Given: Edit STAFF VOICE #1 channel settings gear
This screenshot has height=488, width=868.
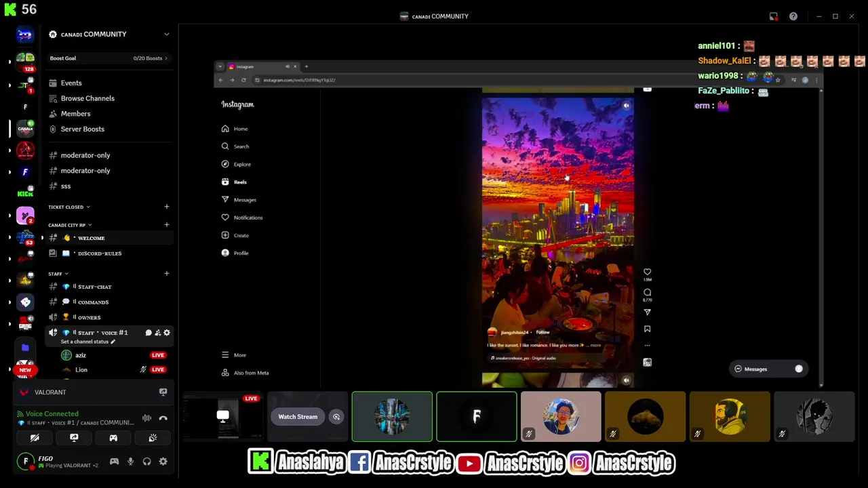Looking at the screenshot, I should click(x=167, y=333).
